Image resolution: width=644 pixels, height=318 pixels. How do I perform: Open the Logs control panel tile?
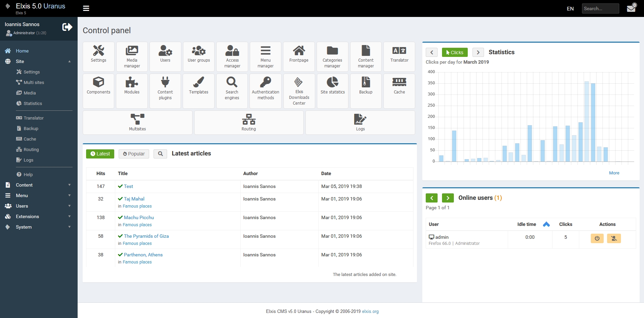tap(360, 123)
